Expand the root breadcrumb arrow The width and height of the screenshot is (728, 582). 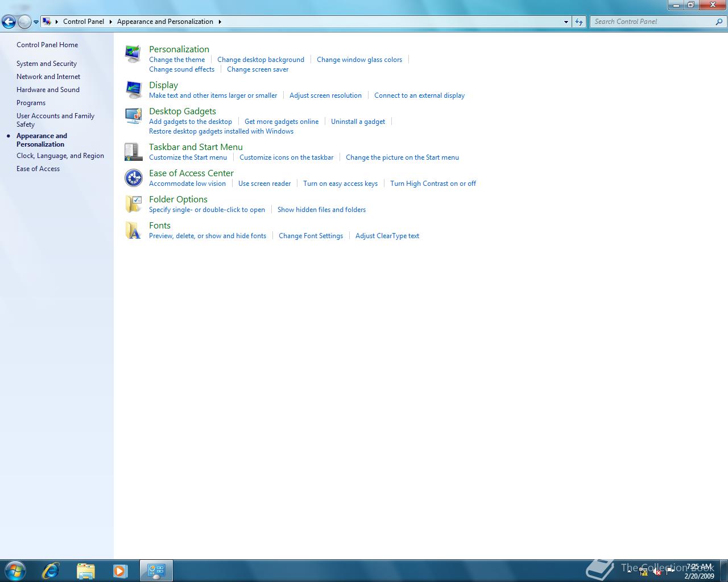tap(57, 22)
